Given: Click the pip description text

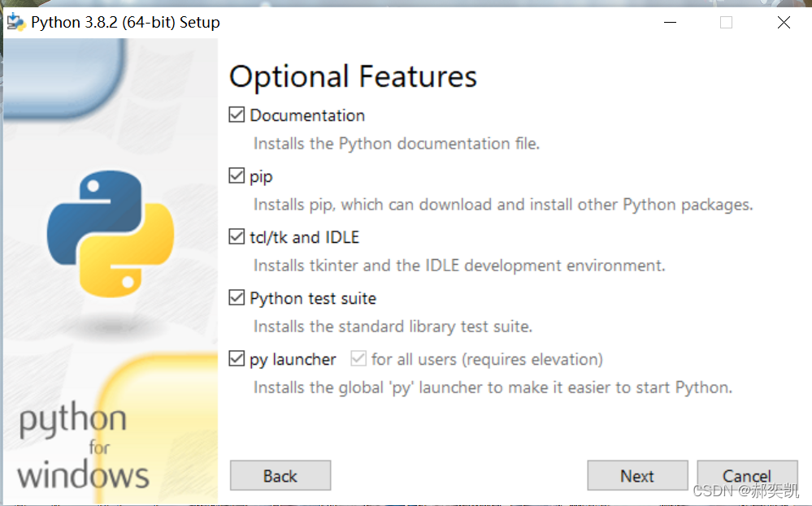Looking at the screenshot, I should click(x=503, y=205).
